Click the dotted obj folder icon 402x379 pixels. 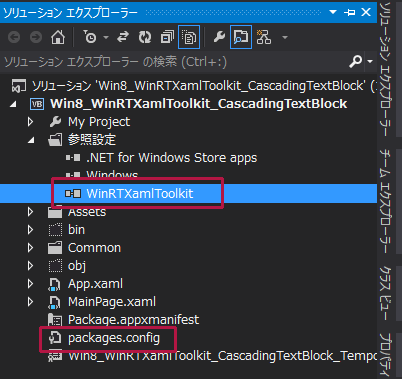click(55, 266)
